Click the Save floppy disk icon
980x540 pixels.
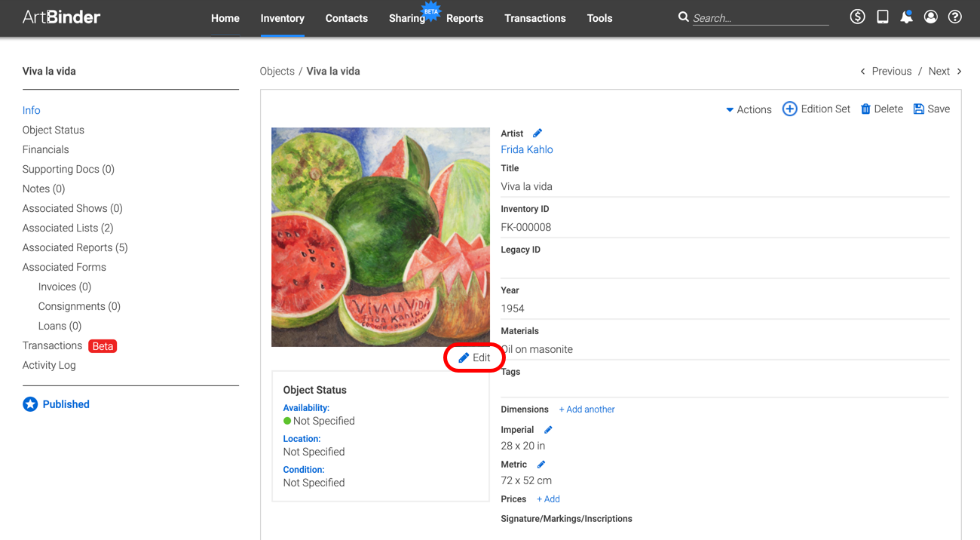tap(918, 109)
